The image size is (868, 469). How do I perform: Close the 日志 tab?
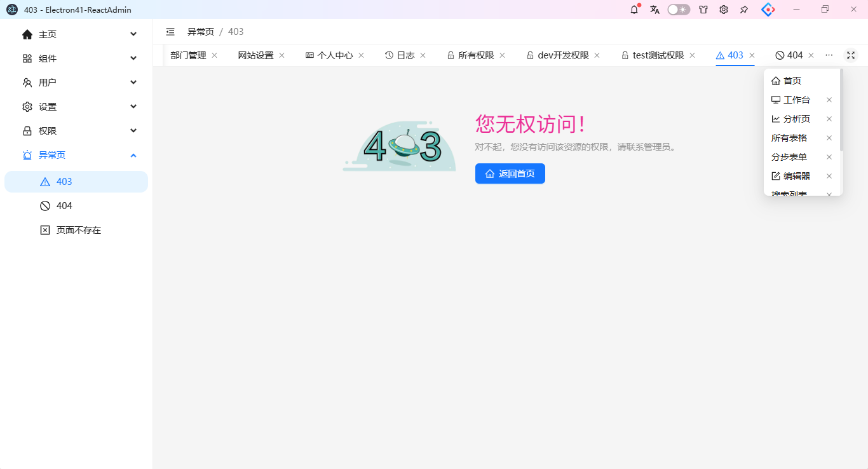423,55
